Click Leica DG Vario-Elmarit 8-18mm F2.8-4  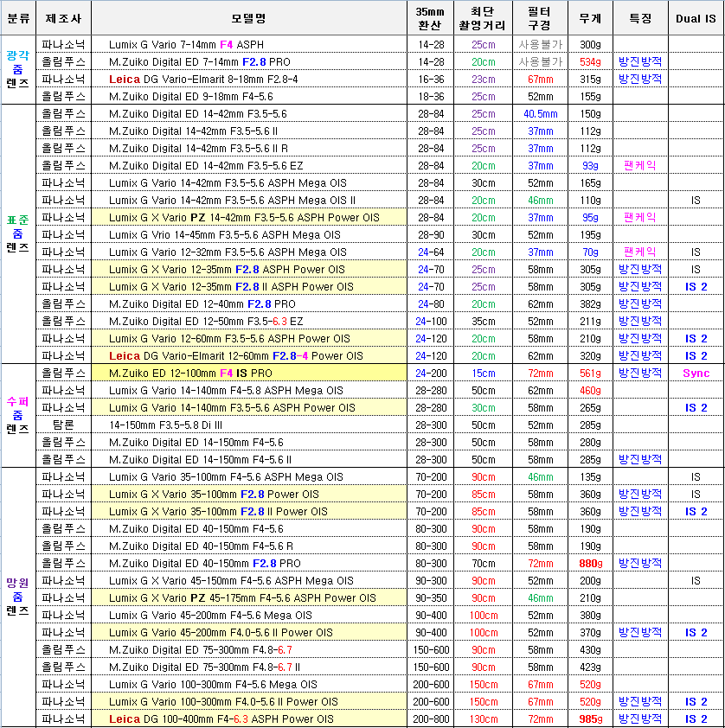coord(203,79)
